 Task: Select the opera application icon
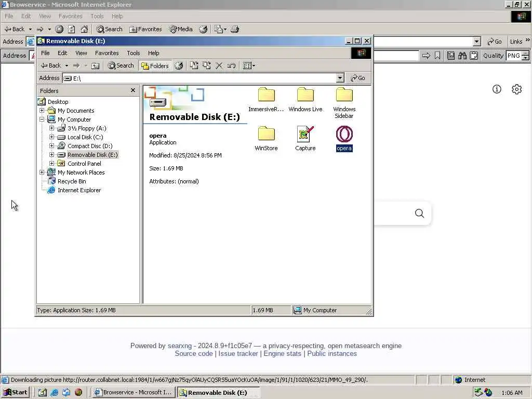pyautogui.click(x=344, y=138)
